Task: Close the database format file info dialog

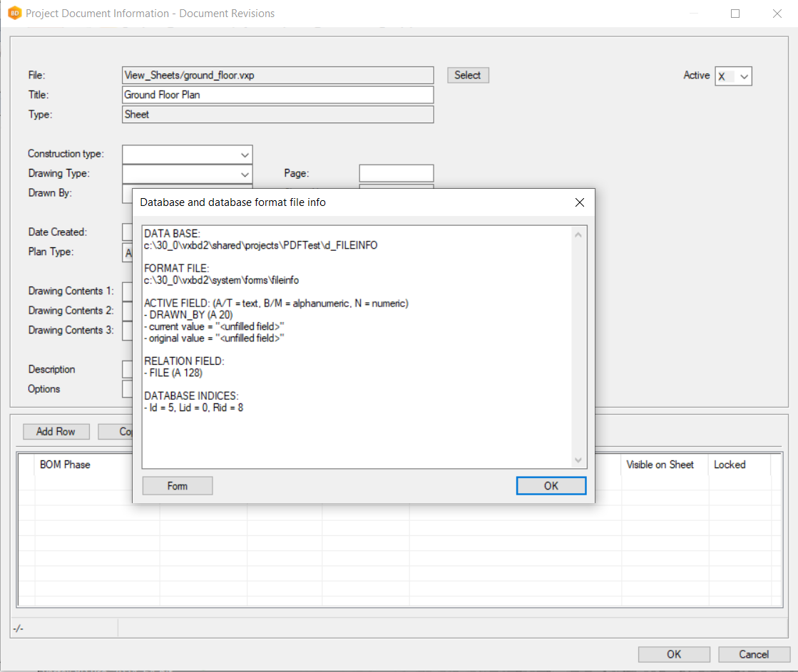Action: click(580, 202)
